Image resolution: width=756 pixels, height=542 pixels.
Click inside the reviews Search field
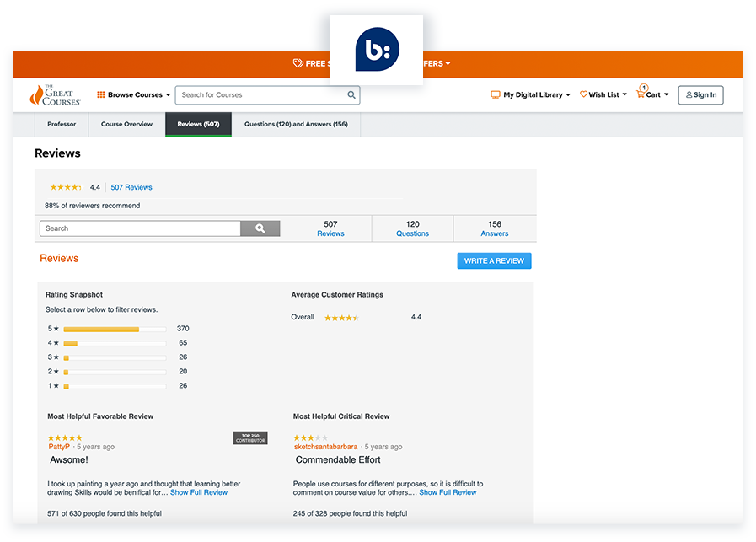(139, 228)
